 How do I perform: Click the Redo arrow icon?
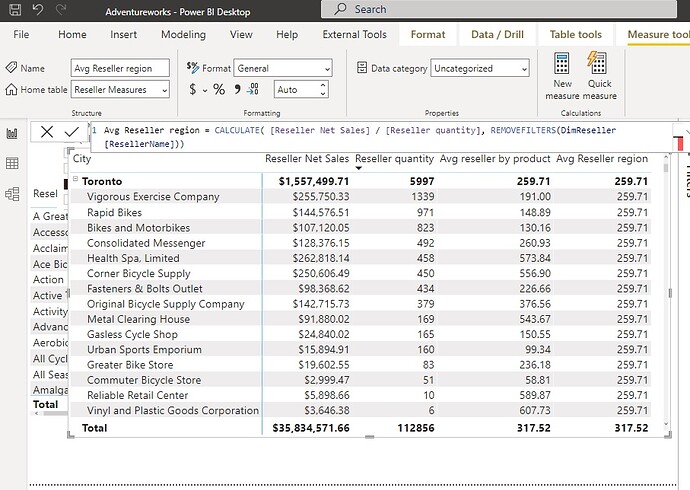pos(61,10)
